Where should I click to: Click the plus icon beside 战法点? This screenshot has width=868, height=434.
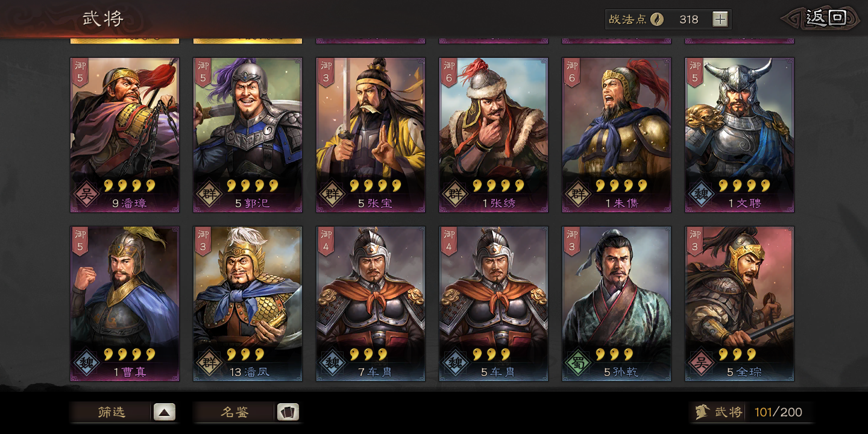coord(720,19)
